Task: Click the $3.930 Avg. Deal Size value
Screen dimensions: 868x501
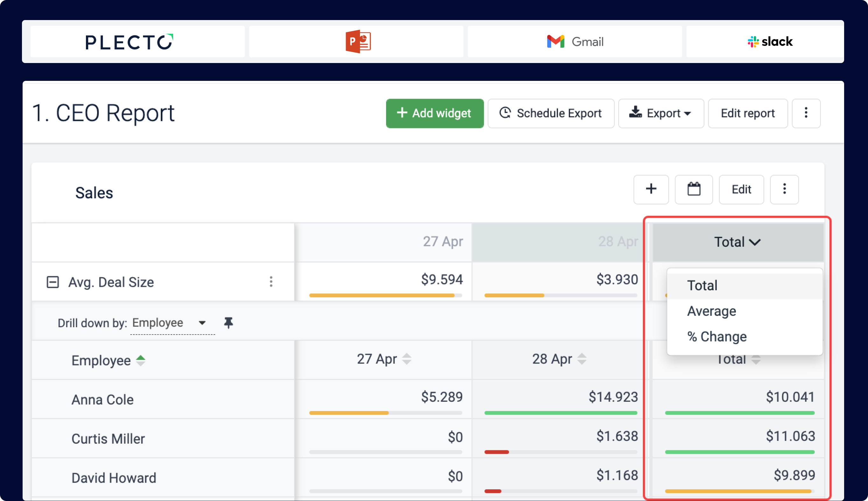Action: coord(617,279)
